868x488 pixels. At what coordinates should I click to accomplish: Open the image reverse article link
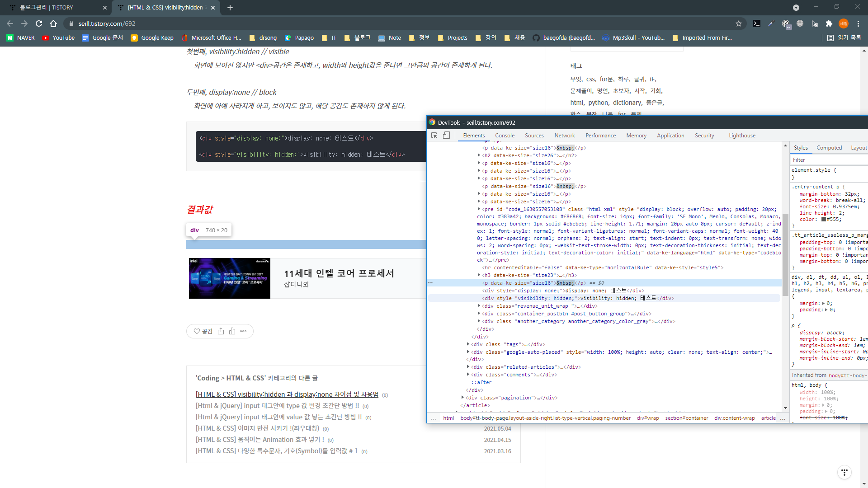[x=257, y=428]
